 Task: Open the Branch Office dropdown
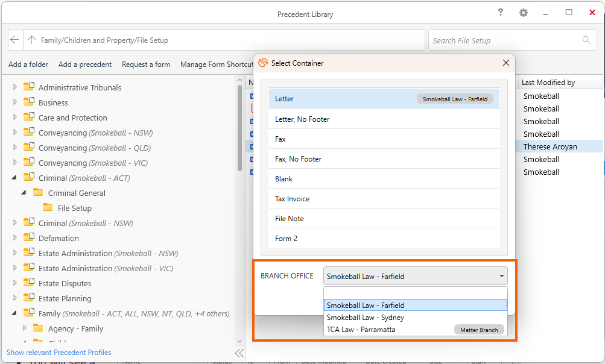coord(415,276)
